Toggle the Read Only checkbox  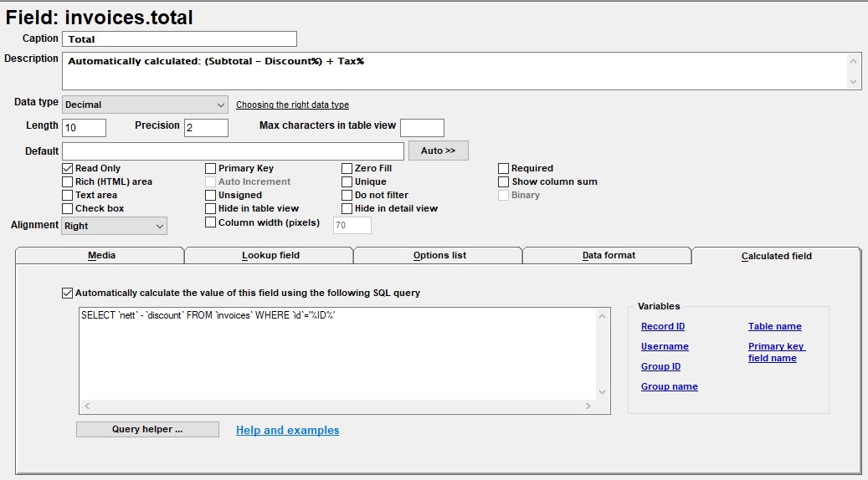68,168
